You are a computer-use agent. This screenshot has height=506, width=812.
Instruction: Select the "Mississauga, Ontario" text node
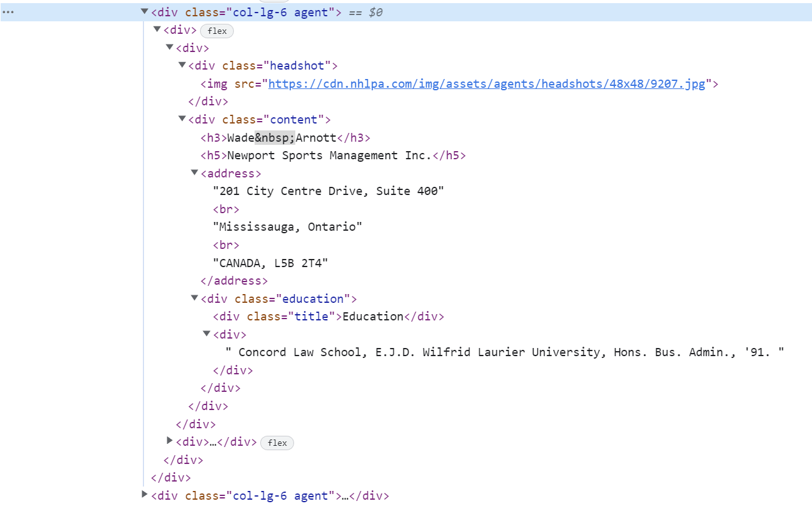pyautogui.click(x=288, y=227)
